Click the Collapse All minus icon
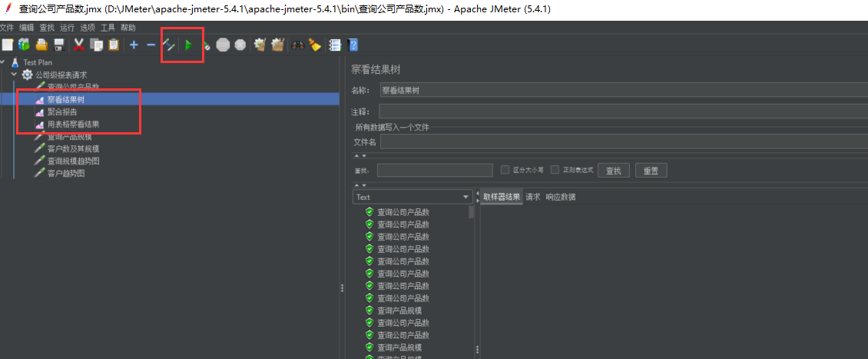 [151, 45]
